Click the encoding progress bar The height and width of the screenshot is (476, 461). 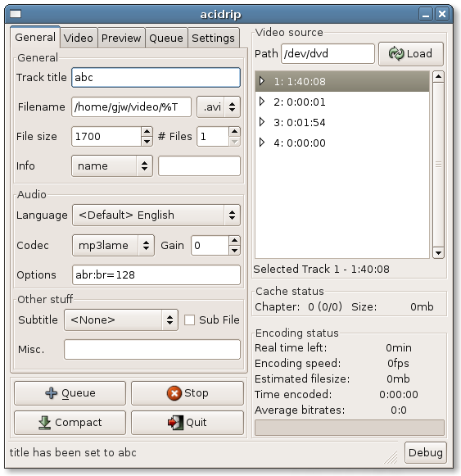[350, 428]
